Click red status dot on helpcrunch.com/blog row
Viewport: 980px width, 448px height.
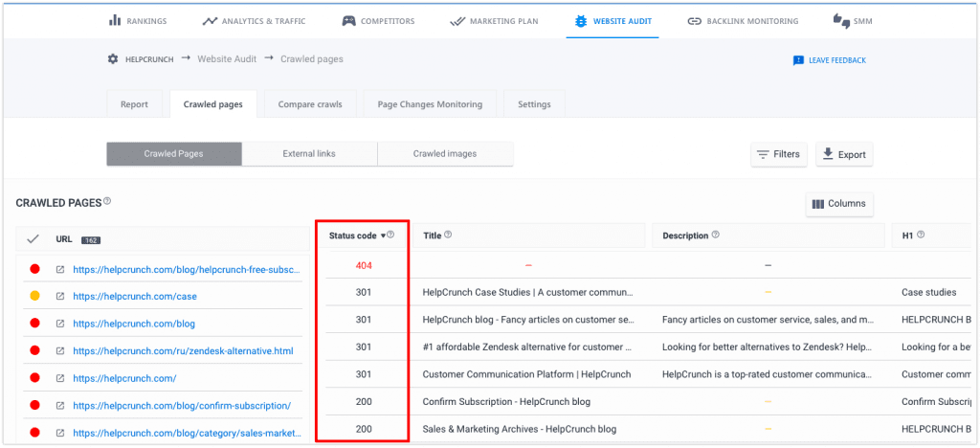(x=34, y=323)
